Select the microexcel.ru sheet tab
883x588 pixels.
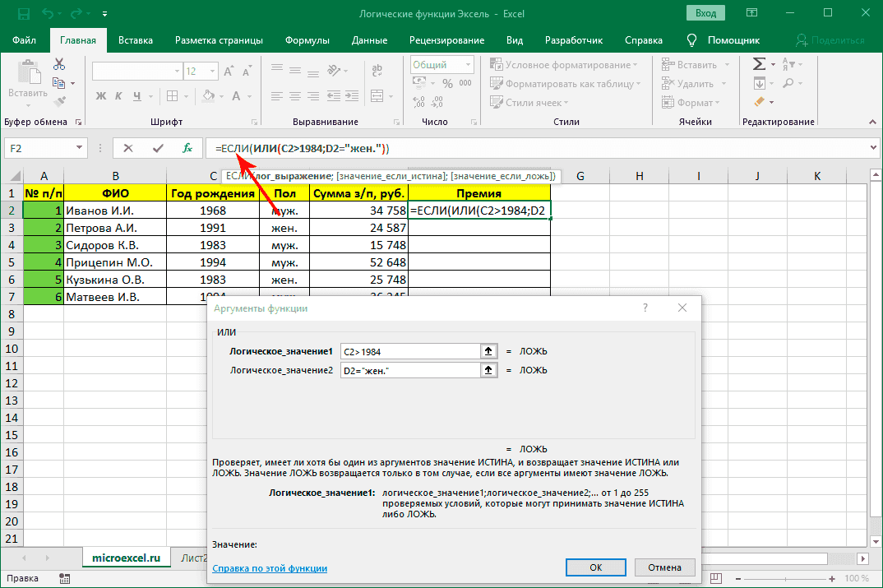tap(126, 557)
